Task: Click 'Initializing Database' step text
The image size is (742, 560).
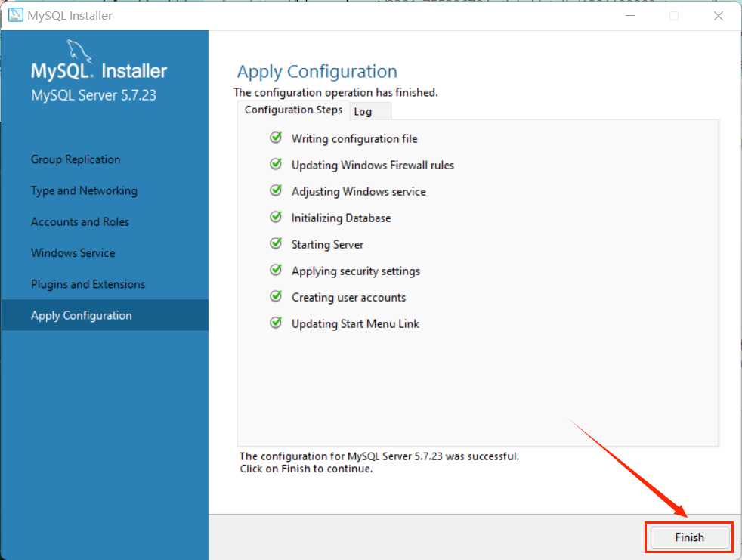Action: point(342,218)
